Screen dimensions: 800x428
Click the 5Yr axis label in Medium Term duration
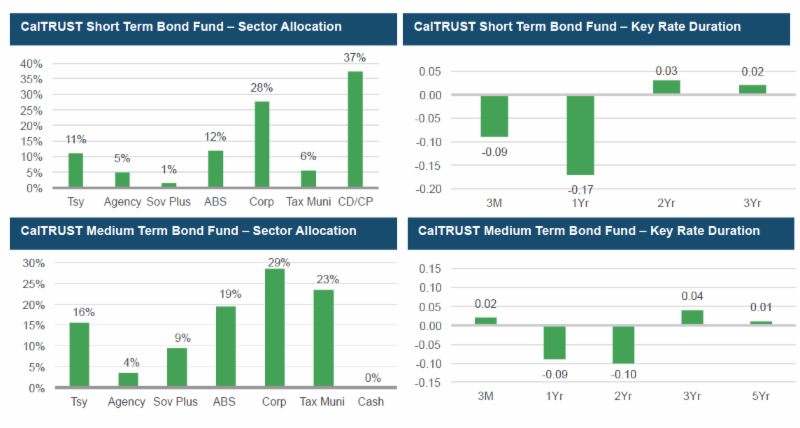[761, 397]
